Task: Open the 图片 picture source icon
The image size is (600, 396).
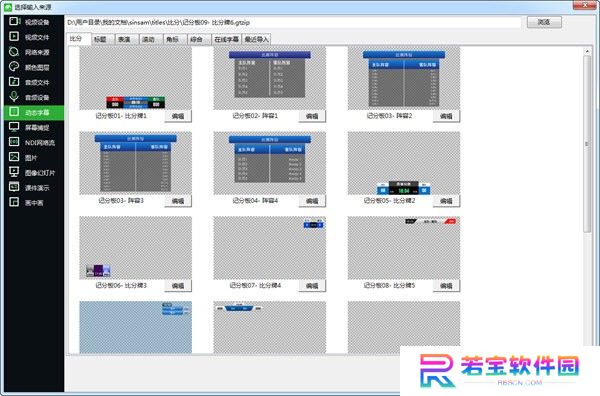Action: (x=14, y=157)
